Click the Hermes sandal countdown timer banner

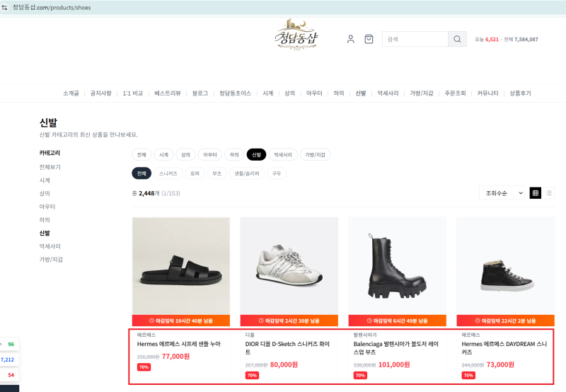click(x=180, y=320)
